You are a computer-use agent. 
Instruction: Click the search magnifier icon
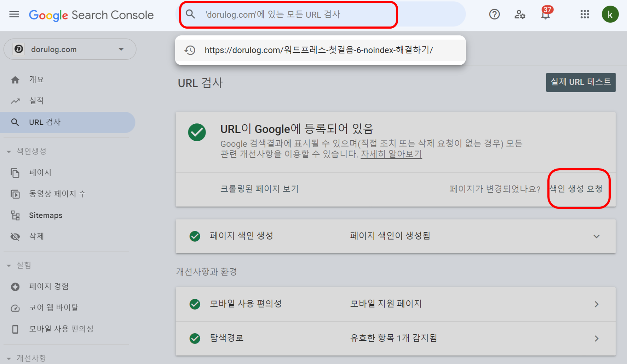click(190, 14)
